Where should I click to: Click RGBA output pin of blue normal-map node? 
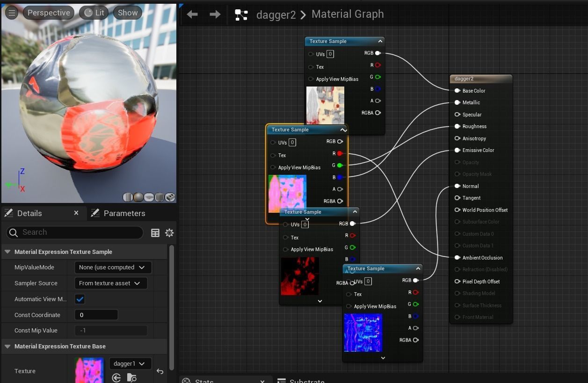[x=416, y=340]
